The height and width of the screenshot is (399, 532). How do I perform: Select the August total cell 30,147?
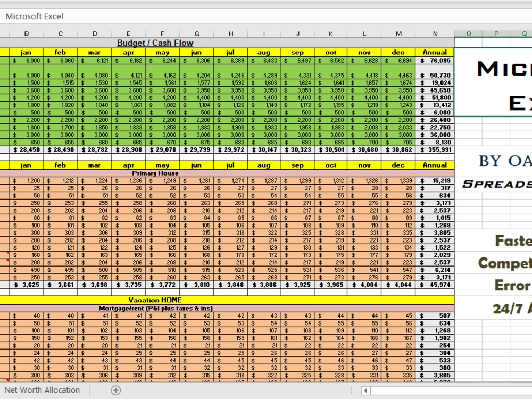pos(264,149)
